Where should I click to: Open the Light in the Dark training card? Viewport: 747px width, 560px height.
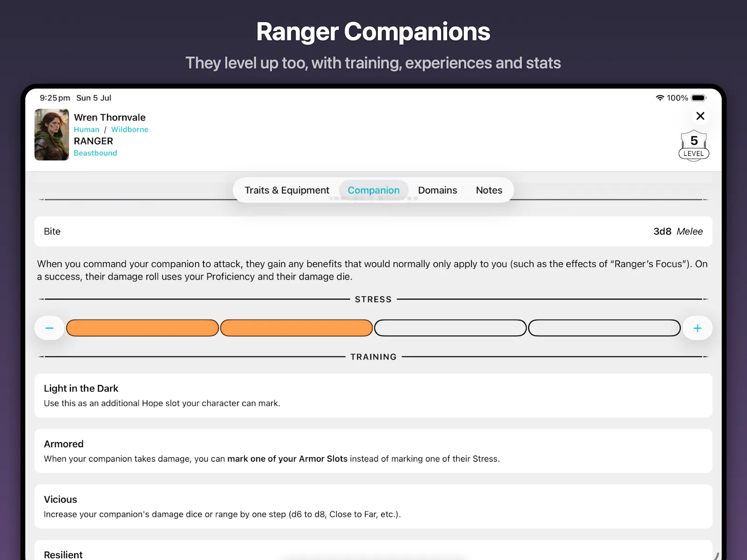click(373, 395)
